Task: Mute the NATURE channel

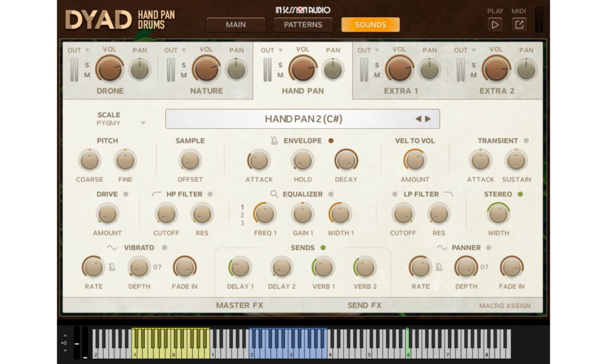Action: [x=184, y=75]
